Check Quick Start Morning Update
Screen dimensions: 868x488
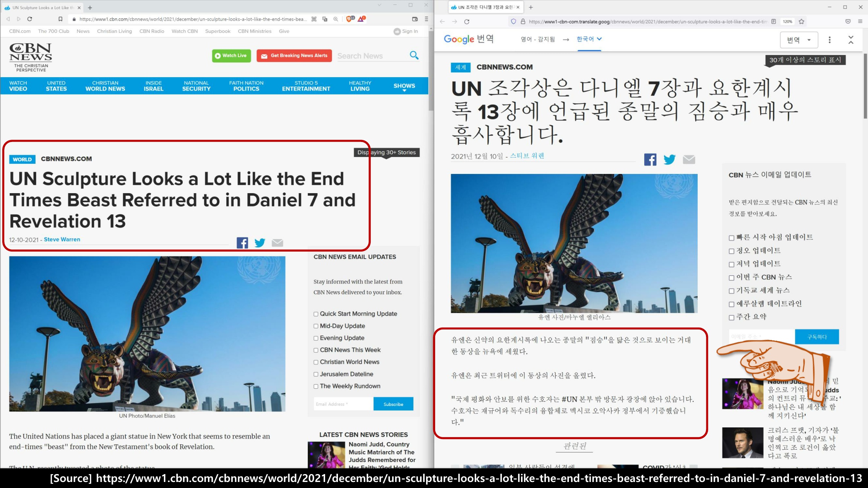(x=316, y=314)
